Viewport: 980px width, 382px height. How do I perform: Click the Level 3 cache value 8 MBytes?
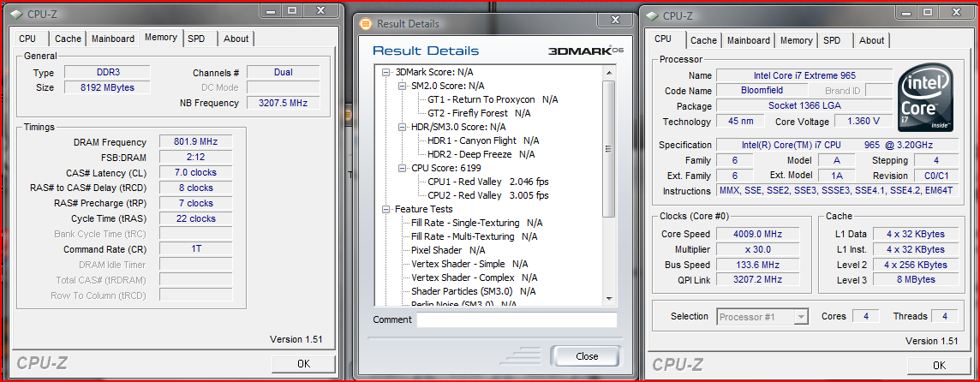coord(916,279)
